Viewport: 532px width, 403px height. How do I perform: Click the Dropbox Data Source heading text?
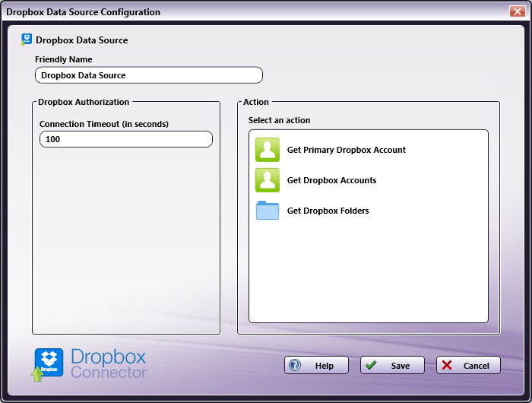tap(82, 40)
